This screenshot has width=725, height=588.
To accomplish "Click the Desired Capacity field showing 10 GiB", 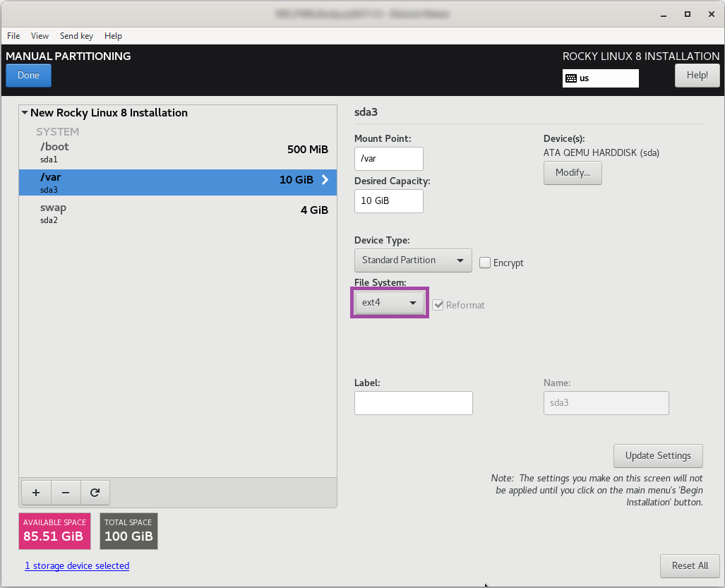I will pyautogui.click(x=389, y=201).
